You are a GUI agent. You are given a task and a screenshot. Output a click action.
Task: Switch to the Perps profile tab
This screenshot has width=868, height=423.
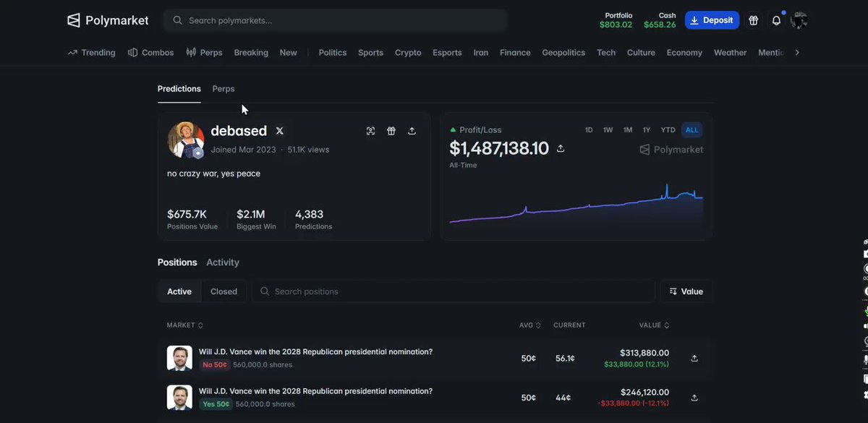coord(224,89)
